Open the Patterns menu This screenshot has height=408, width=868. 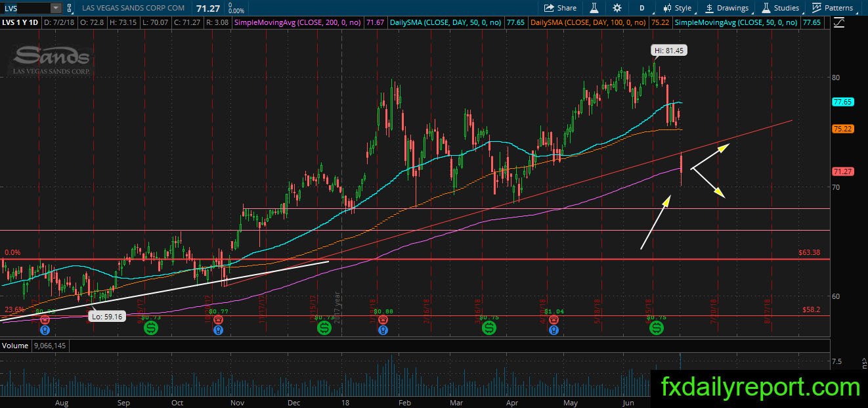(x=833, y=8)
